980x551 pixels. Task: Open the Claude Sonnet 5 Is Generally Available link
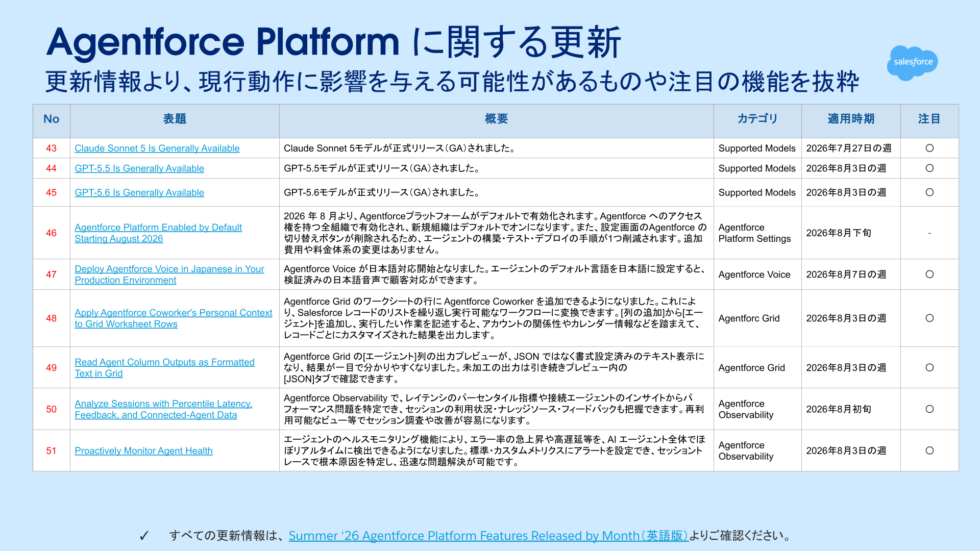click(157, 148)
